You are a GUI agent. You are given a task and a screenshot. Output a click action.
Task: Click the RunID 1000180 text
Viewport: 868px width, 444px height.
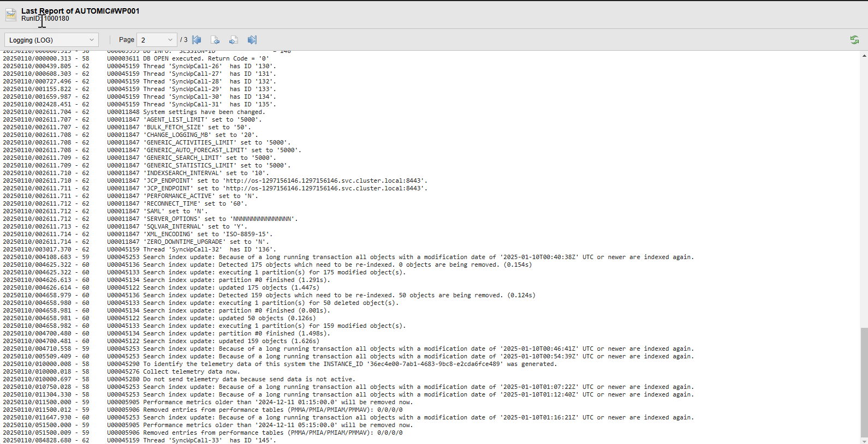tap(45, 19)
